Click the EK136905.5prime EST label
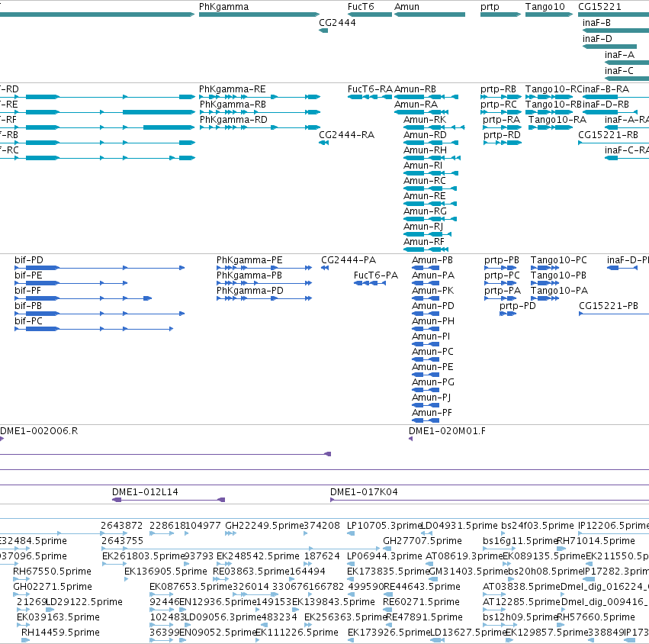This screenshot has width=649, height=644. (165, 572)
